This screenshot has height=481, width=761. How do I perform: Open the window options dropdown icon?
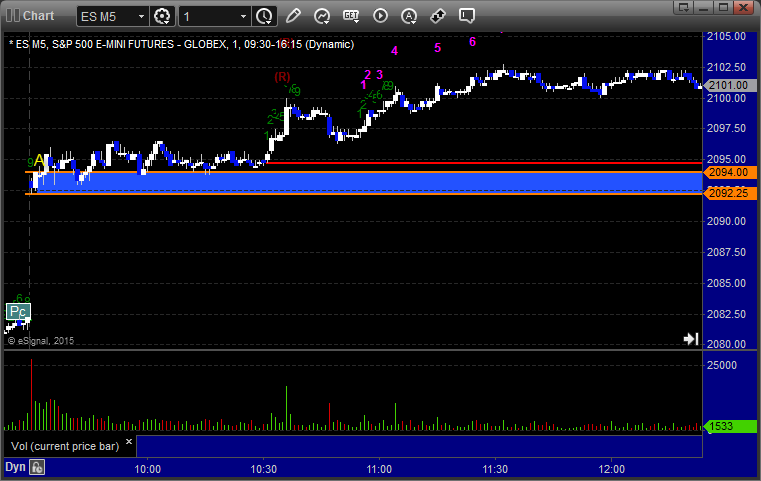click(x=683, y=7)
